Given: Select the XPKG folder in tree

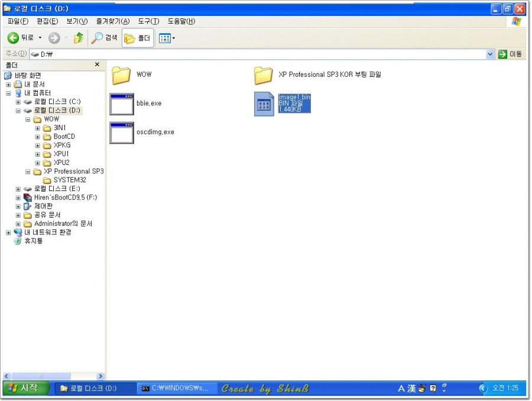Looking at the screenshot, I should (x=61, y=145).
